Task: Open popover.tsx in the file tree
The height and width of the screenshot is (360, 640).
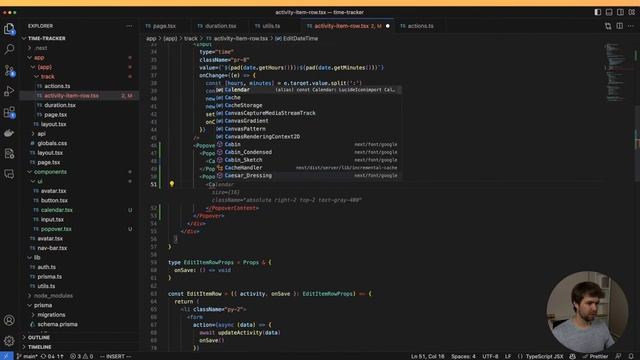Action: tap(56, 229)
